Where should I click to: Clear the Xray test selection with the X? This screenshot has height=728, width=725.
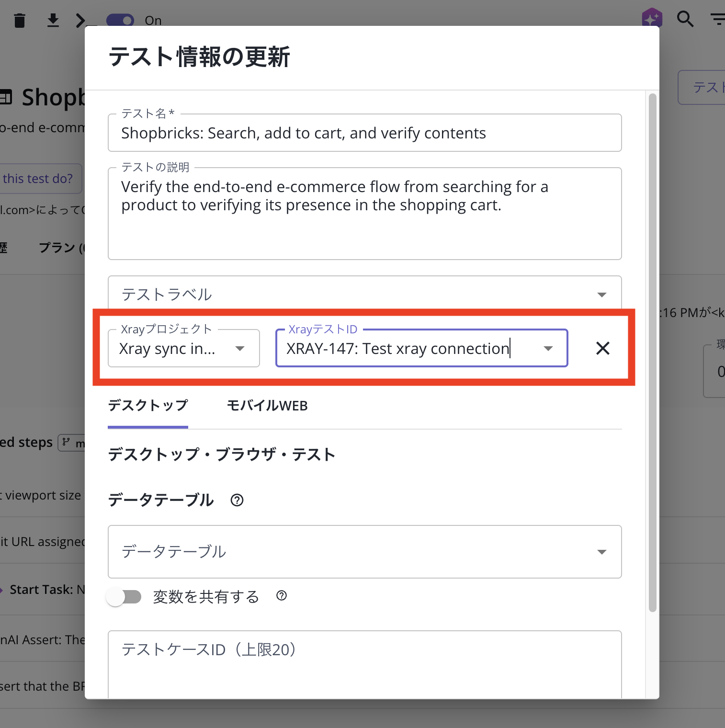(602, 348)
